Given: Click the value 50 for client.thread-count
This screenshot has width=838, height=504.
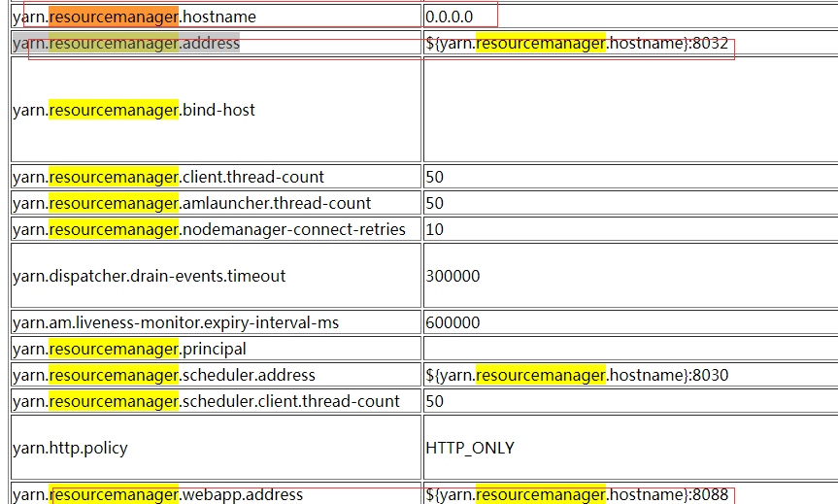Looking at the screenshot, I should coord(434,177).
